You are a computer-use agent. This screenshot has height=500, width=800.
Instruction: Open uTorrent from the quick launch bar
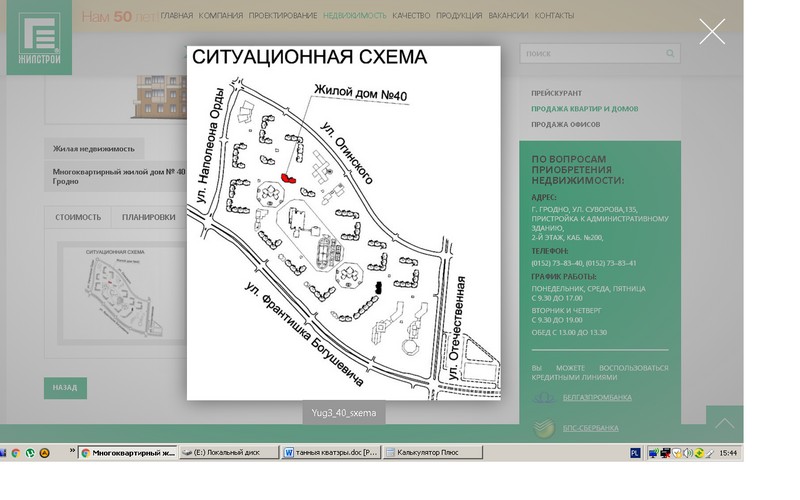(32, 453)
